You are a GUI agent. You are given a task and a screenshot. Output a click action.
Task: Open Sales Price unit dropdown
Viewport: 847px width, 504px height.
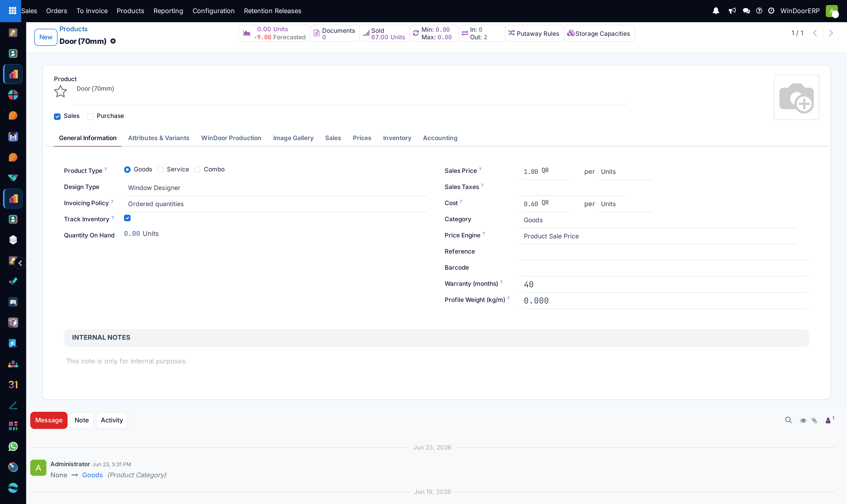(x=625, y=172)
